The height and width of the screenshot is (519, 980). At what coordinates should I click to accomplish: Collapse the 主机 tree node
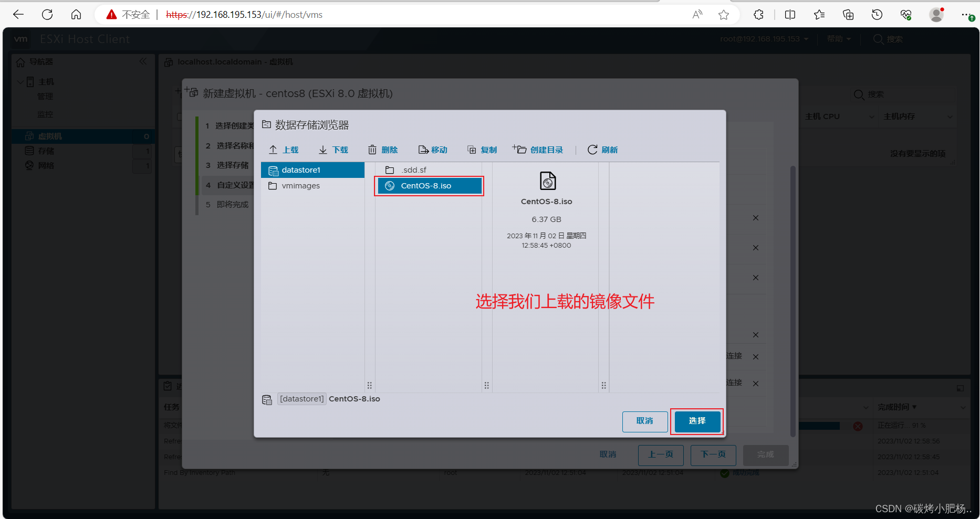pyautogui.click(x=20, y=82)
